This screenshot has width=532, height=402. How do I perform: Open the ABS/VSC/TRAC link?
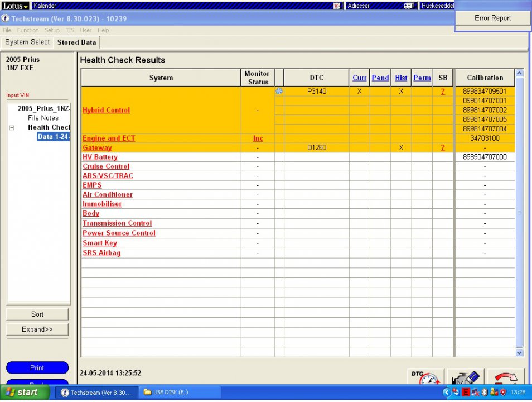tap(108, 176)
